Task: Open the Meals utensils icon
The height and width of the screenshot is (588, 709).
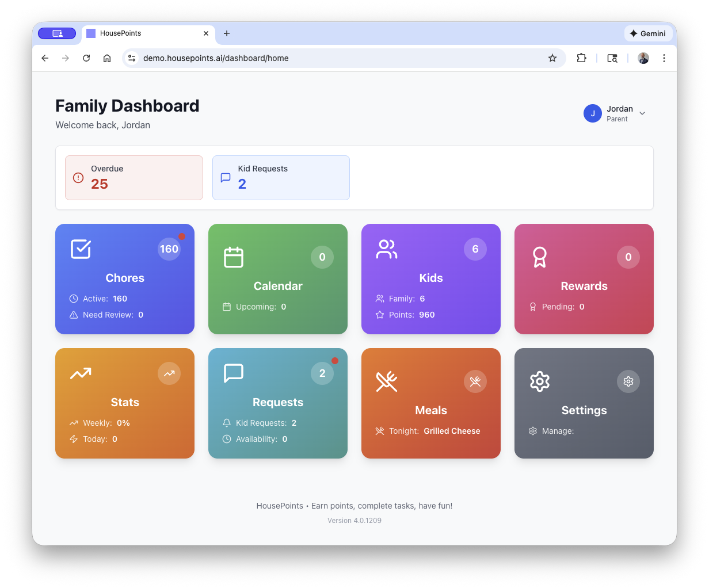Action: [x=387, y=381]
